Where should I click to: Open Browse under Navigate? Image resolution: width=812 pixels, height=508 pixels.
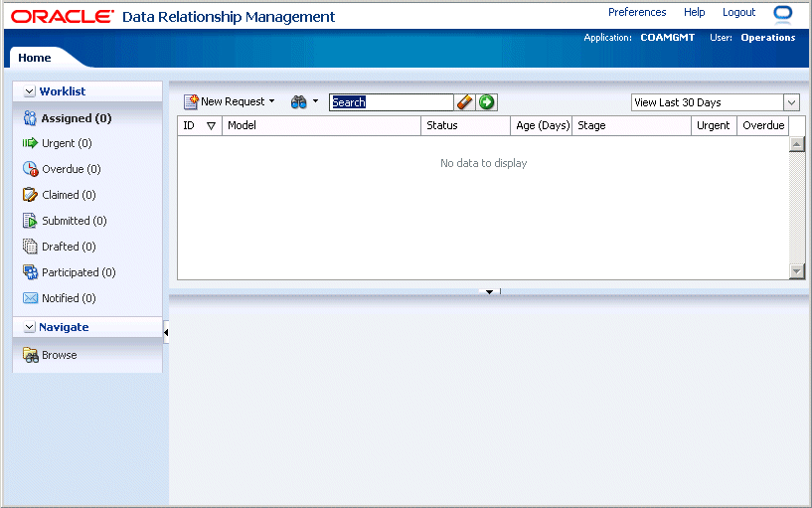pyautogui.click(x=60, y=355)
